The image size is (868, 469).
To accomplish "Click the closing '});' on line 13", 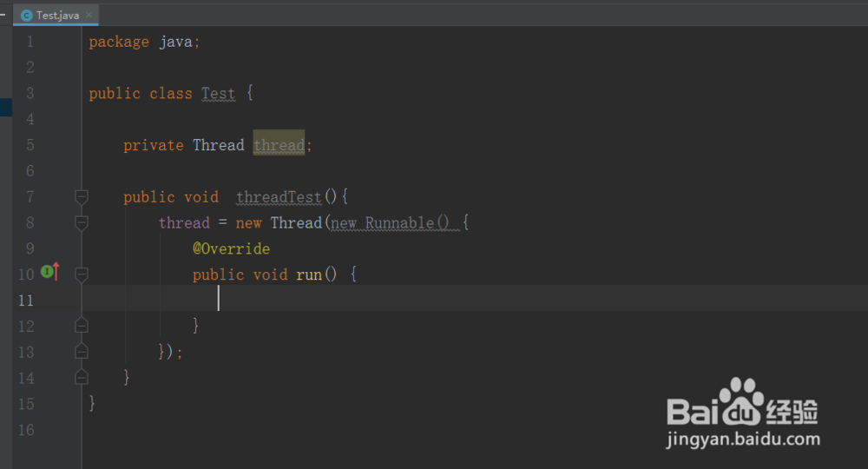I will tap(170, 352).
